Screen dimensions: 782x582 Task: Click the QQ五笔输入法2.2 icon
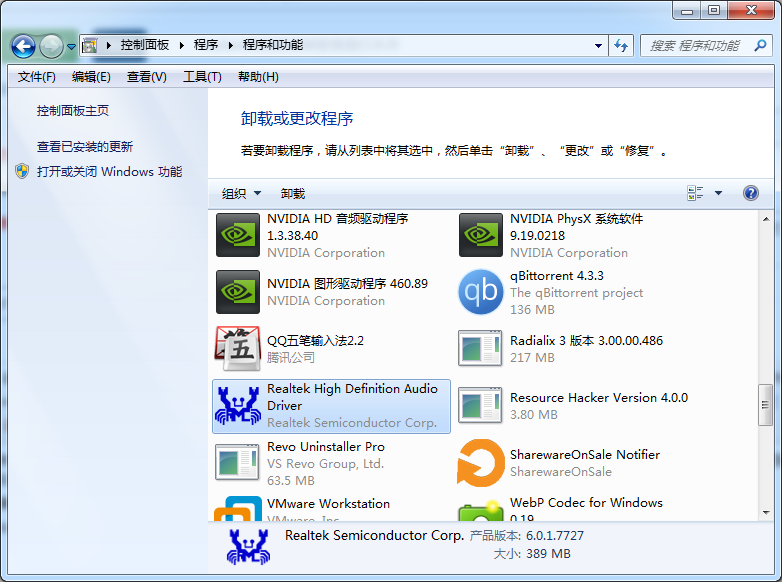point(238,348)
